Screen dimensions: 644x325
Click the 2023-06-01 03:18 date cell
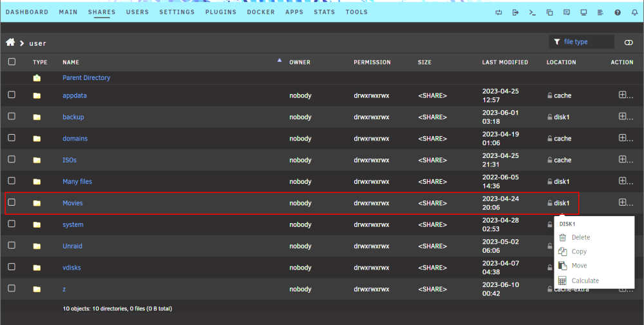500,117
